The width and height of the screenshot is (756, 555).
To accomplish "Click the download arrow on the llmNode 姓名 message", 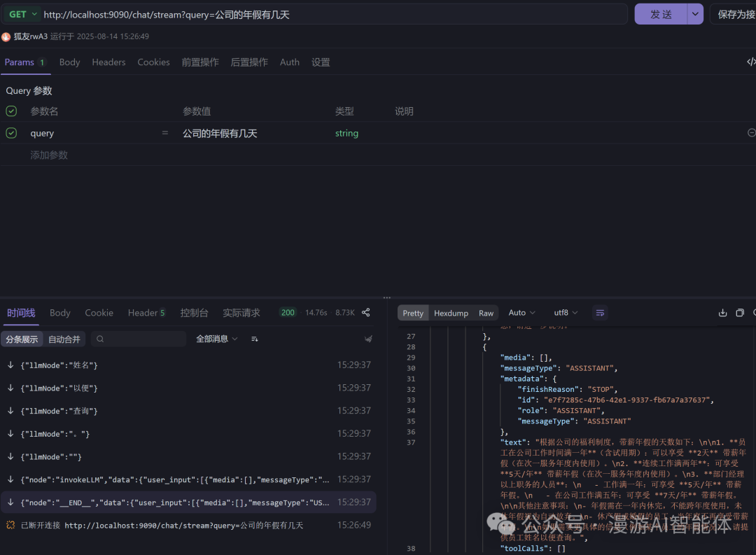I will pos(10,365).
